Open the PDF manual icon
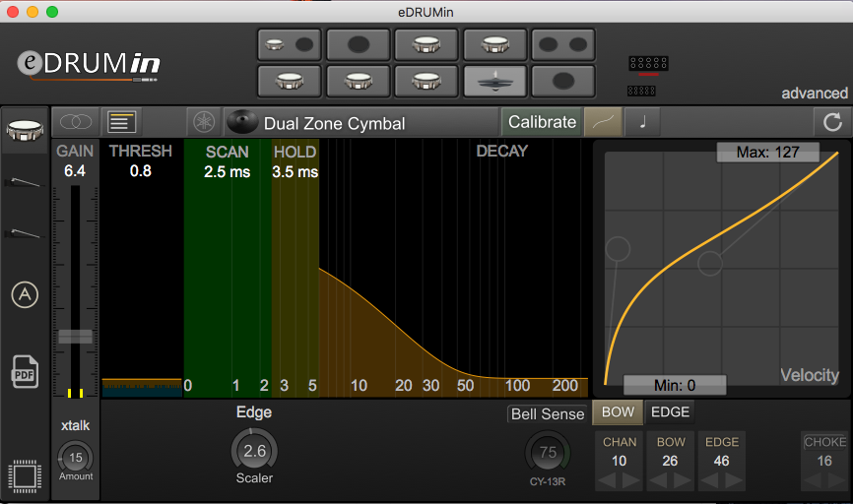853x504 pixels. tap(25, 372)
